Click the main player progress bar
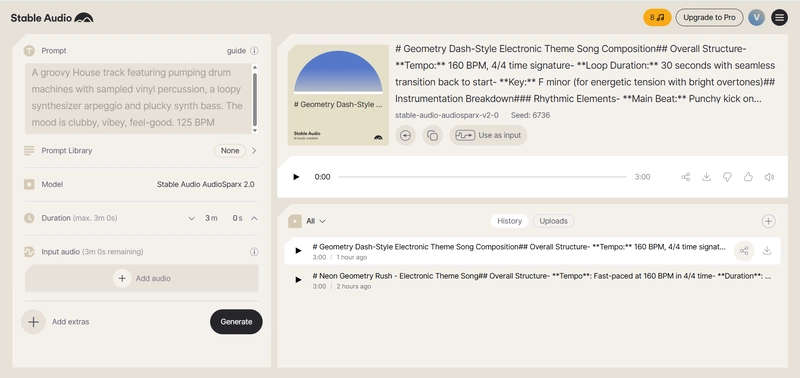Viewport: 800px width, 378px height. click(x=482, y=177)
